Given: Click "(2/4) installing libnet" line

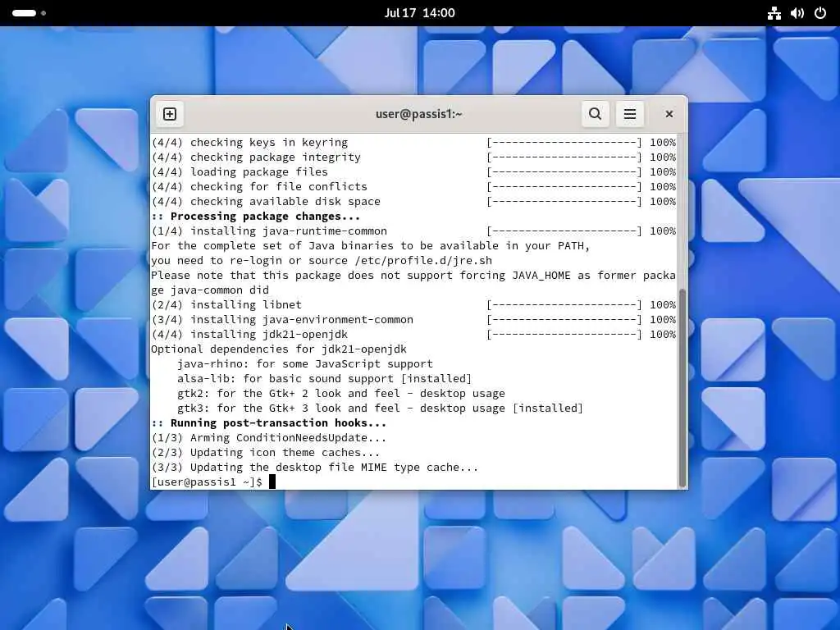Looking at the screenshot, I should (x=414, y=305).
